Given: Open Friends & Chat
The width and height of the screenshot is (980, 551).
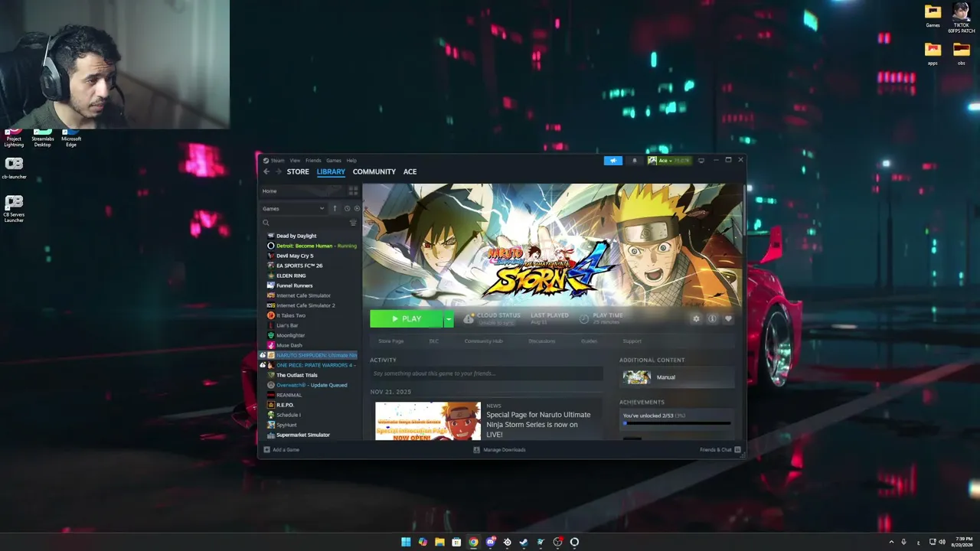Looking at the screenshot, I should [x=720, y=450].
